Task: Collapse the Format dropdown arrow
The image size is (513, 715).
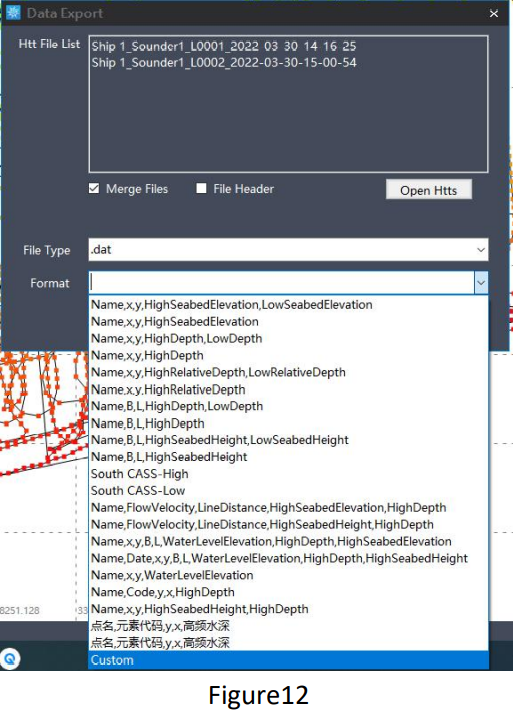Action: 481,283
